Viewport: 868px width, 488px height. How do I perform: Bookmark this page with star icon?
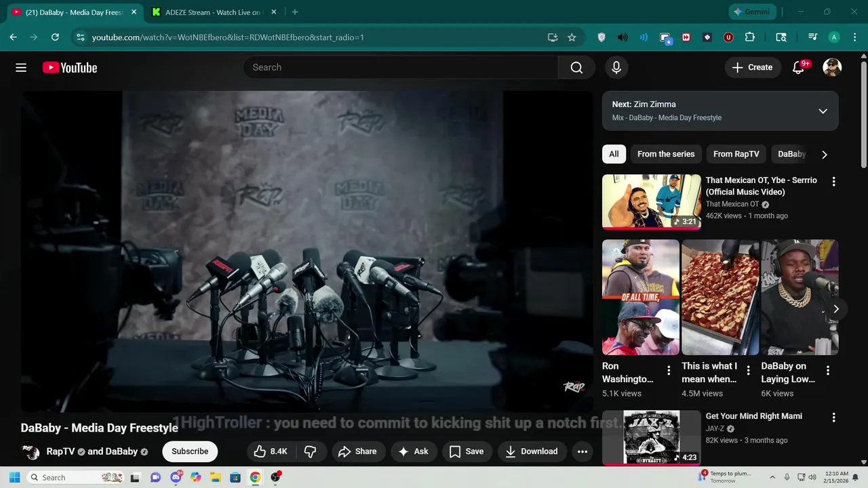pos(572,37)
